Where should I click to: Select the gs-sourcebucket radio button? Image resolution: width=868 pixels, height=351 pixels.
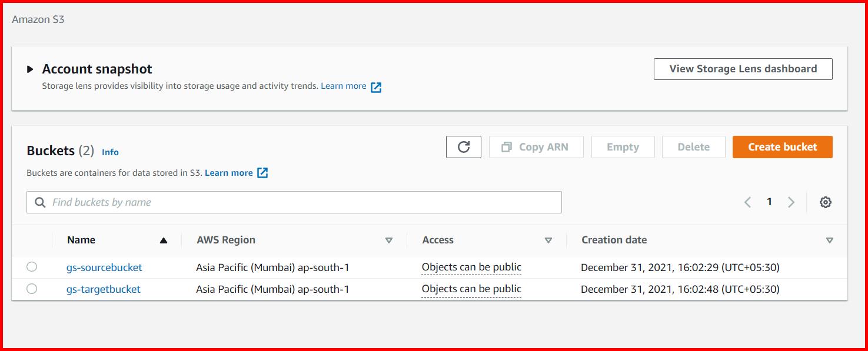32,267
